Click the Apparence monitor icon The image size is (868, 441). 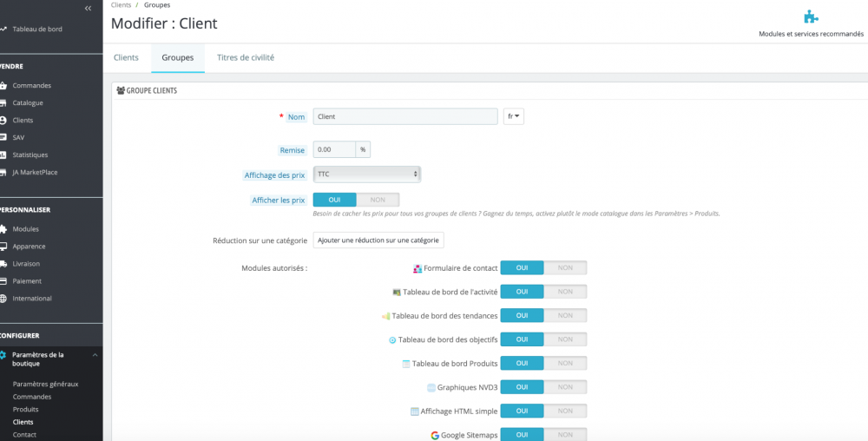tap(3, 247)
